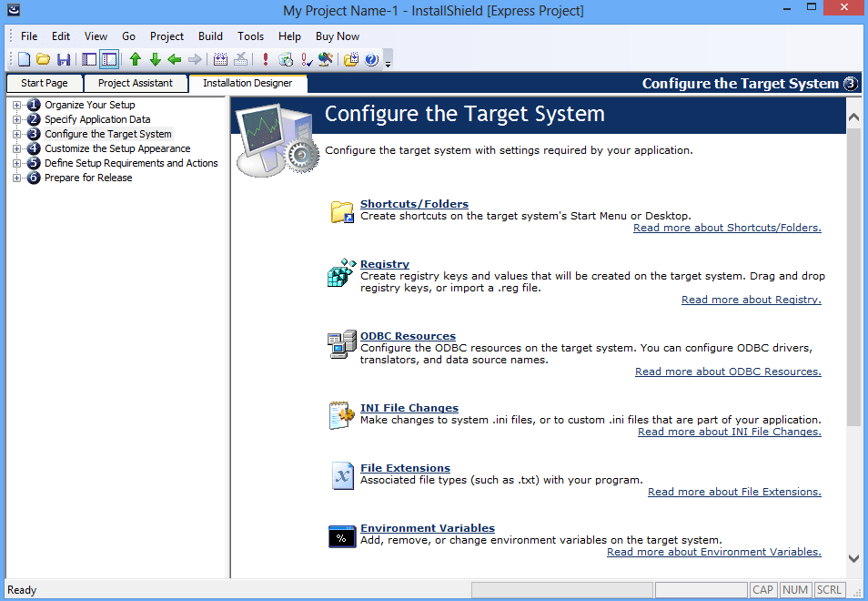This screenshot has height=601, width=868.
Task: Open the INI File Changes link
Action: pos(409,408)
